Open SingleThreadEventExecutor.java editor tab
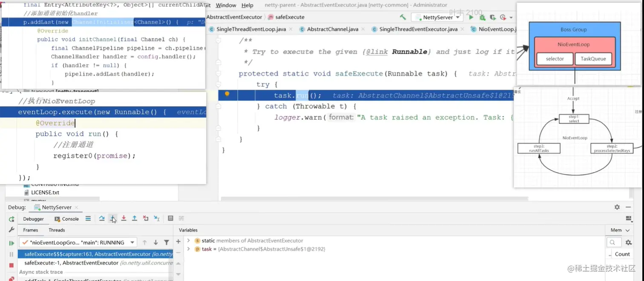Viewport: 644px width, 281px height. pos(418,29)
